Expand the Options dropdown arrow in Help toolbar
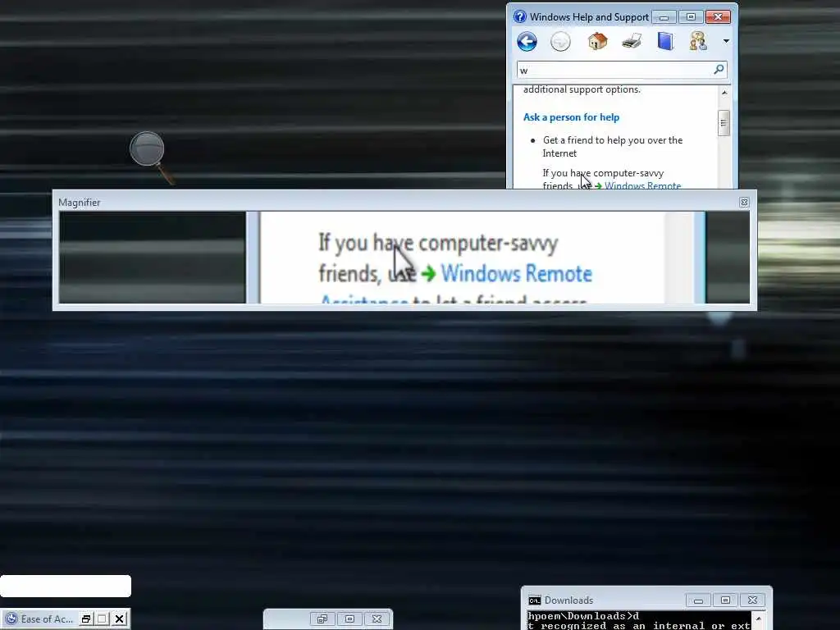This screenshot has height=630, width=840. (727, 41)
